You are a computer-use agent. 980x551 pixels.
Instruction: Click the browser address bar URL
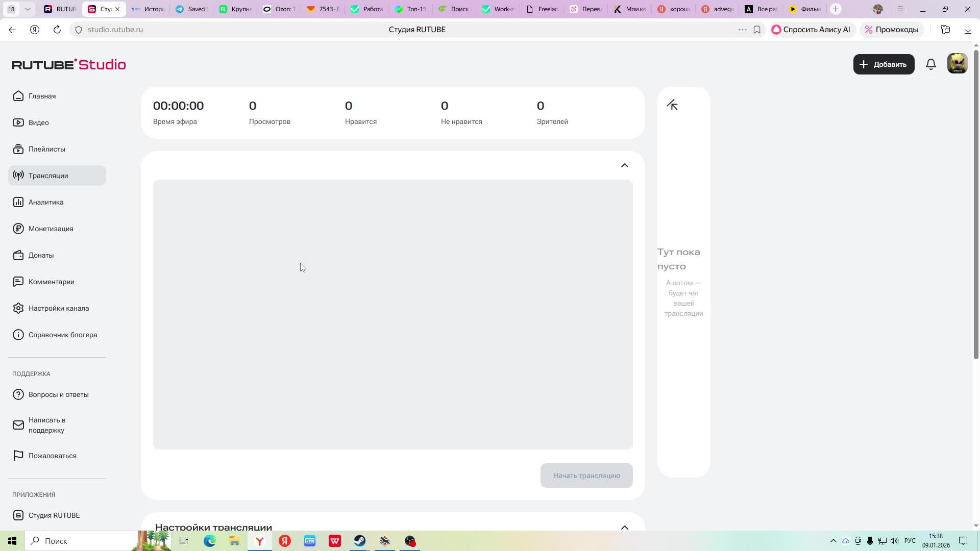pyautogui.click(x=115, y=30)
